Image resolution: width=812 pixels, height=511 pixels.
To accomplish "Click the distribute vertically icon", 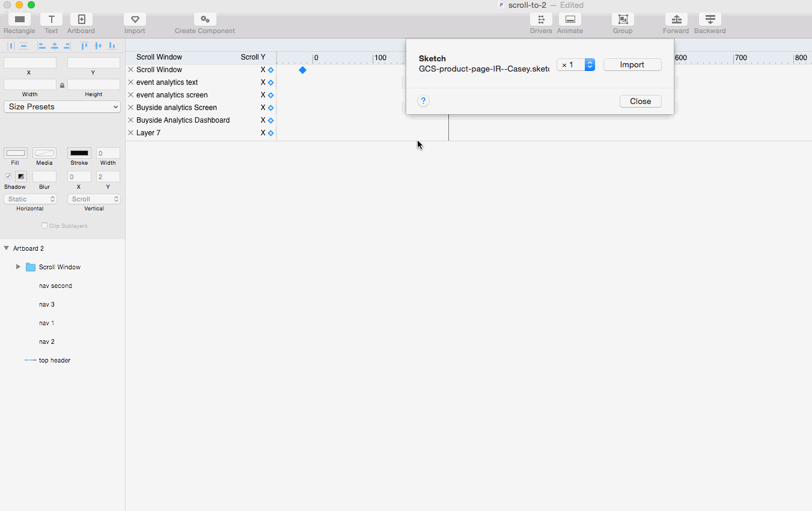I will [x=23, y=46].
